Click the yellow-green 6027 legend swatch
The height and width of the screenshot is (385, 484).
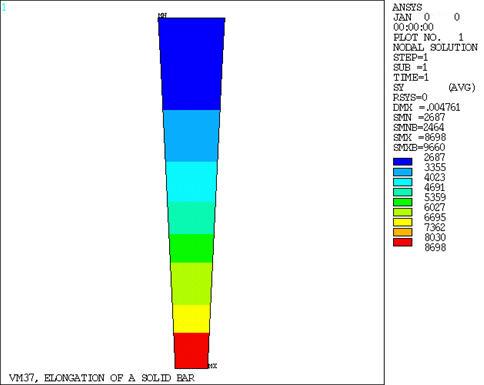click(403, 212)
